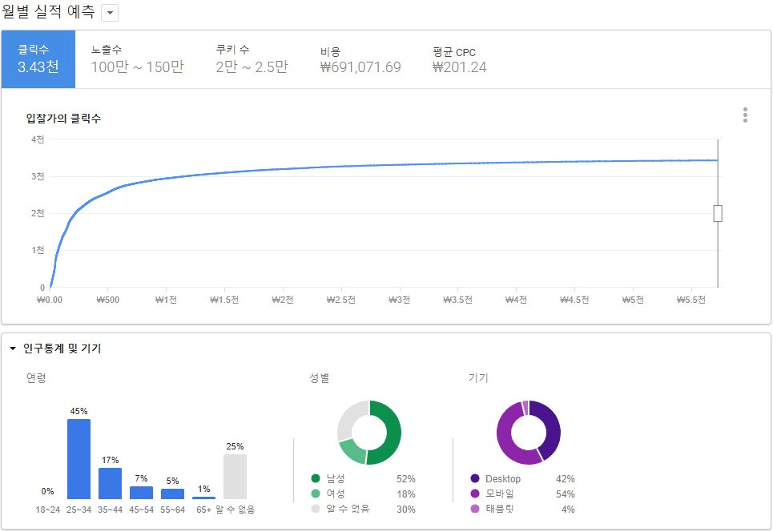The image size is (773, 532).
Task: Click the gray 알 수 없음 legend dot
Action: 317,510
